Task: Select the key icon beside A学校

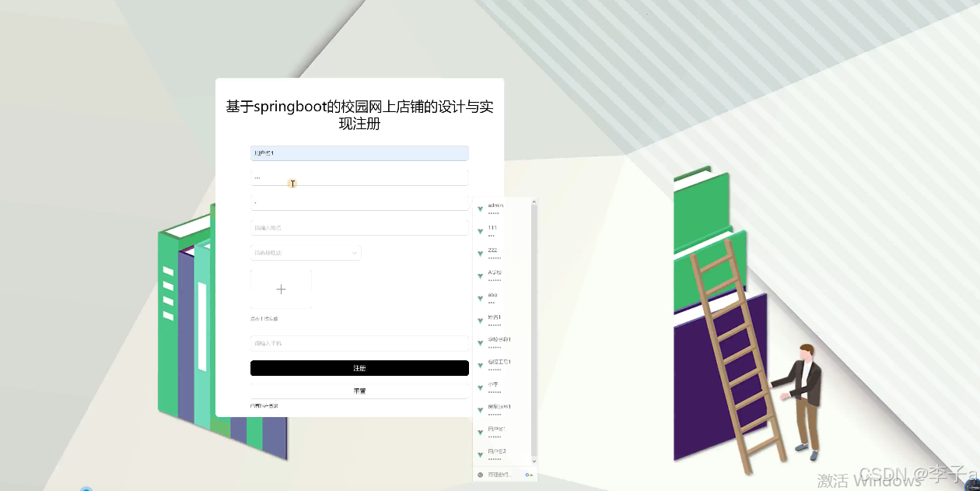Action: pos(480,275)
